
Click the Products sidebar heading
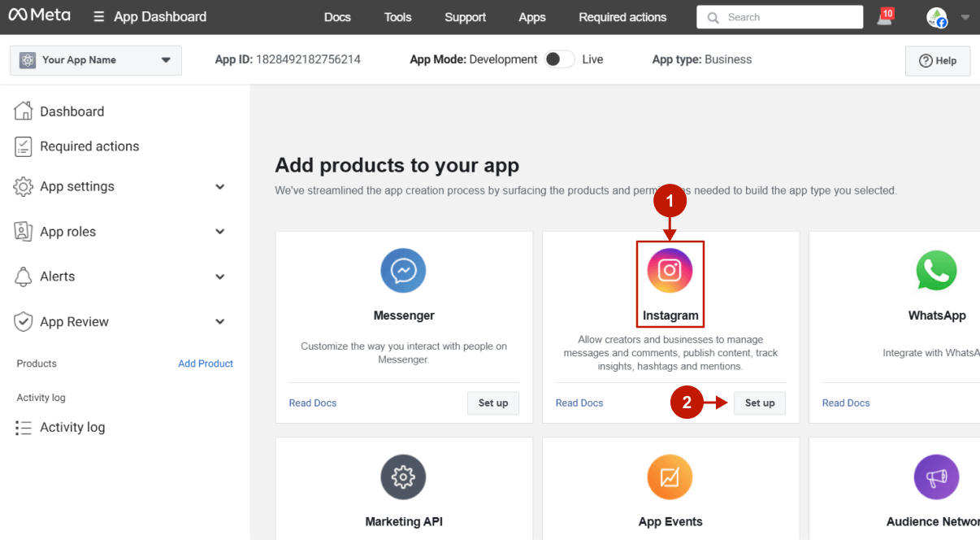coord(37,364)
